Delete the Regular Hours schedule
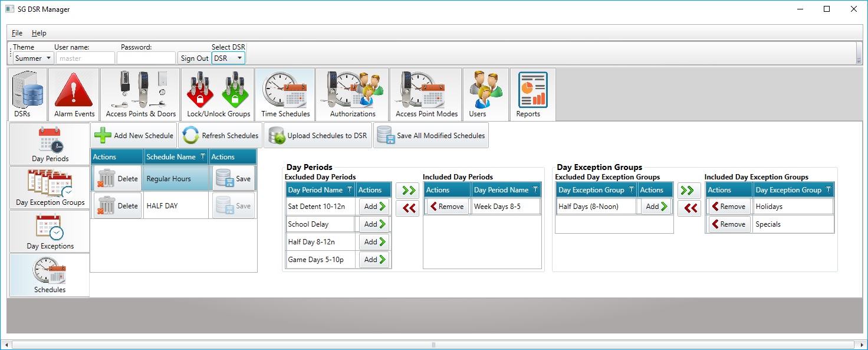 (x=117, y=178)
